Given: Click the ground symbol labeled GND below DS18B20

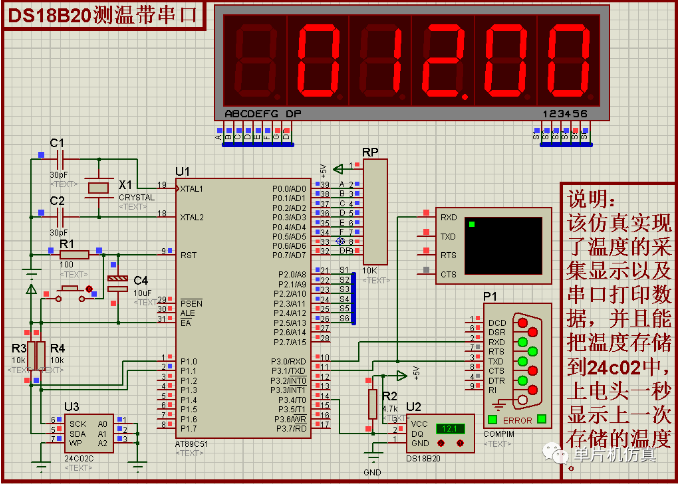Looking at the screenshot, I should (x=372, y=457).
